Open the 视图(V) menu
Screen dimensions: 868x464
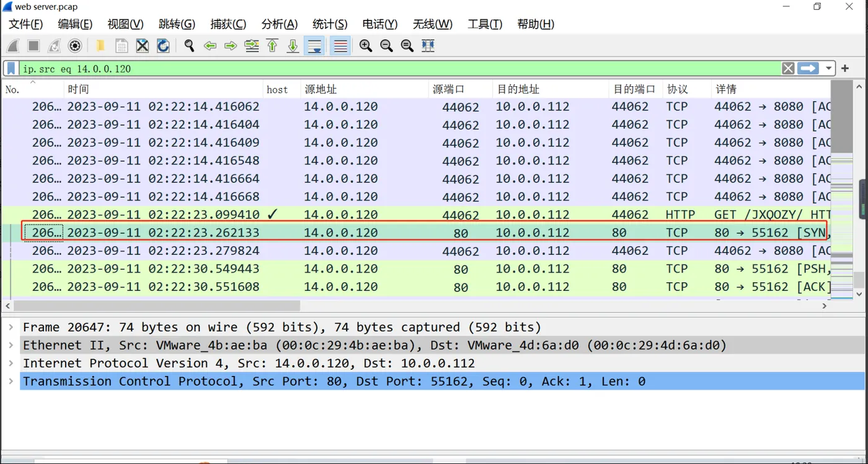point(125,24)
